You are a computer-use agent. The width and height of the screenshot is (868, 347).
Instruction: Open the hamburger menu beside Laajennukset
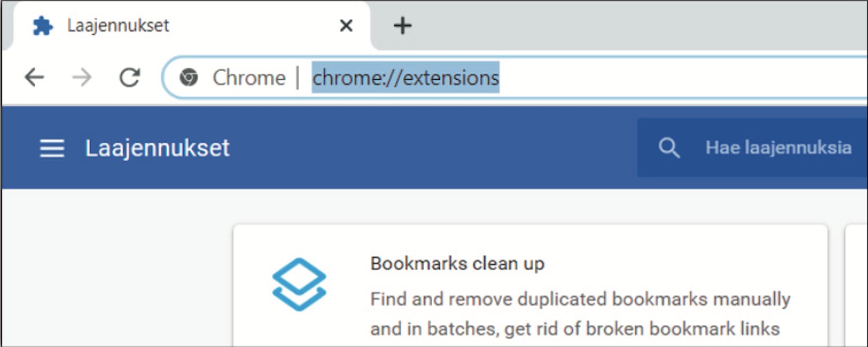[x=52, y=148]
